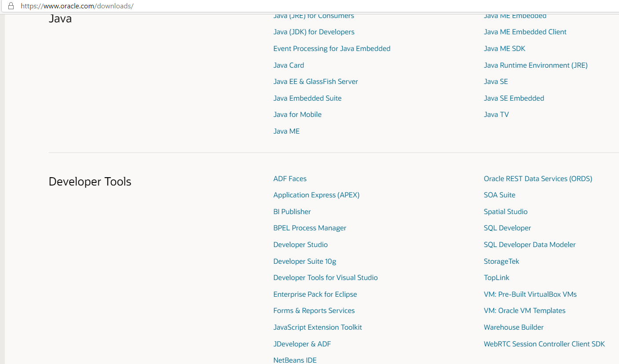Open NetBeans IDE link
619x364 pixels.
tap(295, 360)
